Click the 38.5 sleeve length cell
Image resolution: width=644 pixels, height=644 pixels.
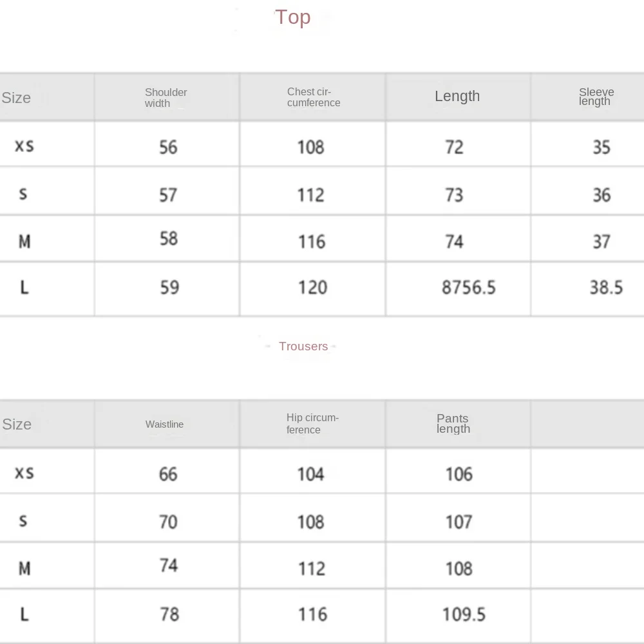coord(606,287)
